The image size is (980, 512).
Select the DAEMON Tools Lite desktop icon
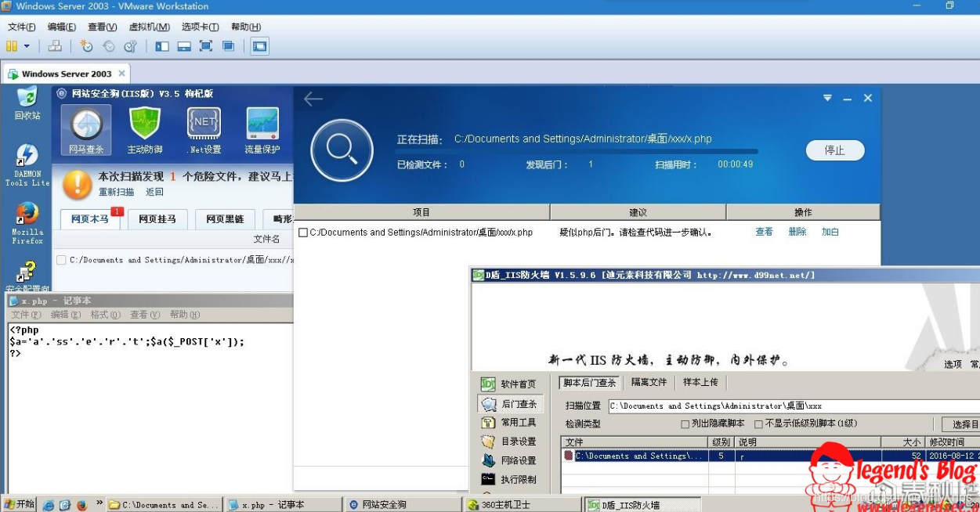(x=27, y=165)
